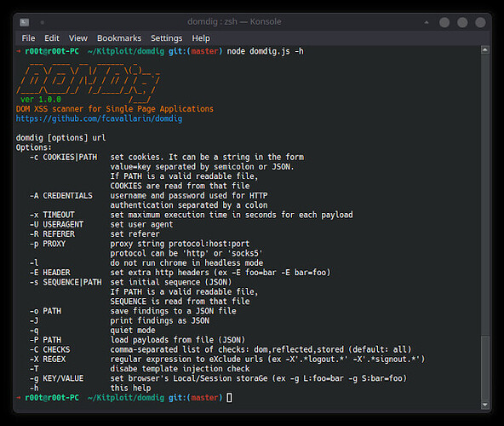Click the cursor at the bottom prompt
This screenshot has width=504, height=426.
pyautogui.click(x=230, y=398)
